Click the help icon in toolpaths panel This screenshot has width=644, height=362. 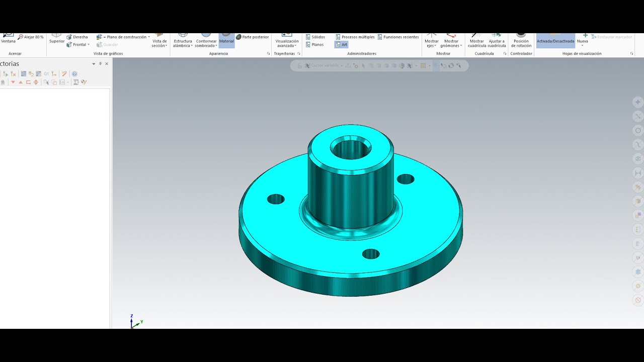pyautogui.click(x=74, y=74)
